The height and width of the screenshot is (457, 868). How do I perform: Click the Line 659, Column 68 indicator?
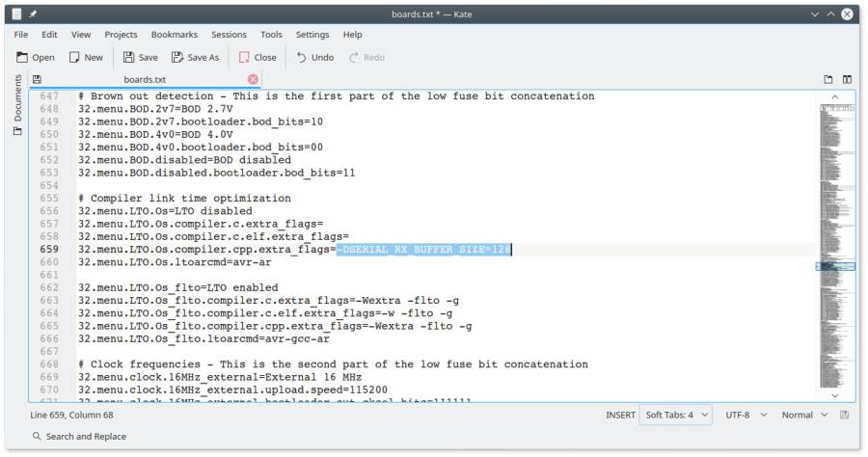point(72,415)
